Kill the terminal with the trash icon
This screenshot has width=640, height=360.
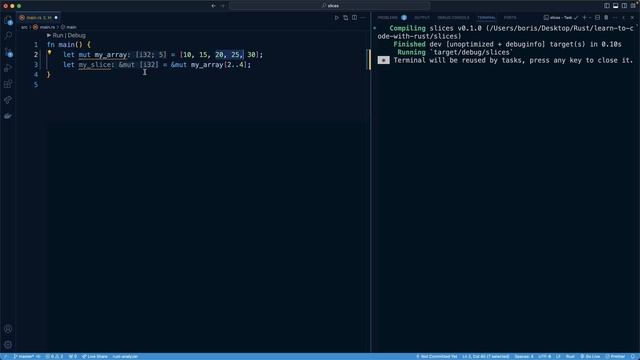tap(606, 18)
